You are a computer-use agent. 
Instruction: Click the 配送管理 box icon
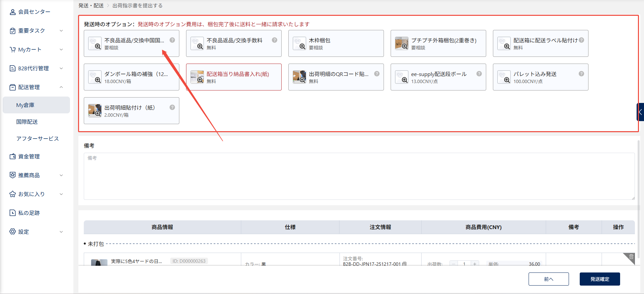click(x=12, y=87)
